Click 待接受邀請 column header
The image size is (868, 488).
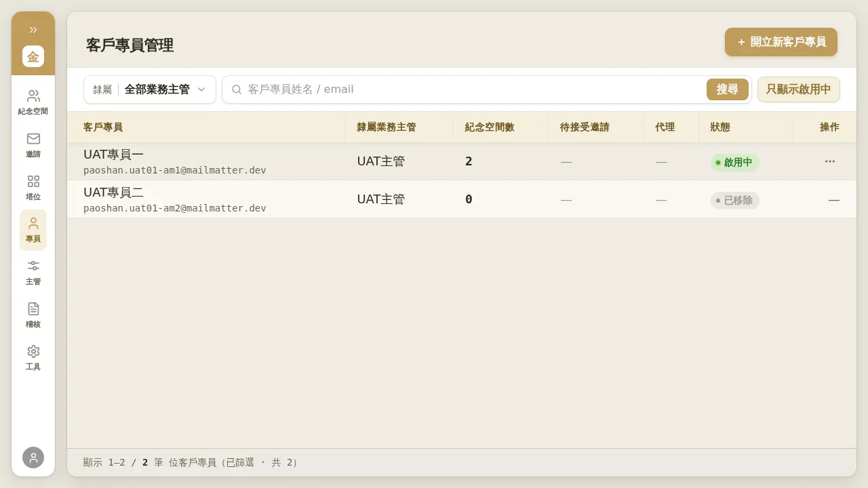pyautogui.click(x=585, y=127)
